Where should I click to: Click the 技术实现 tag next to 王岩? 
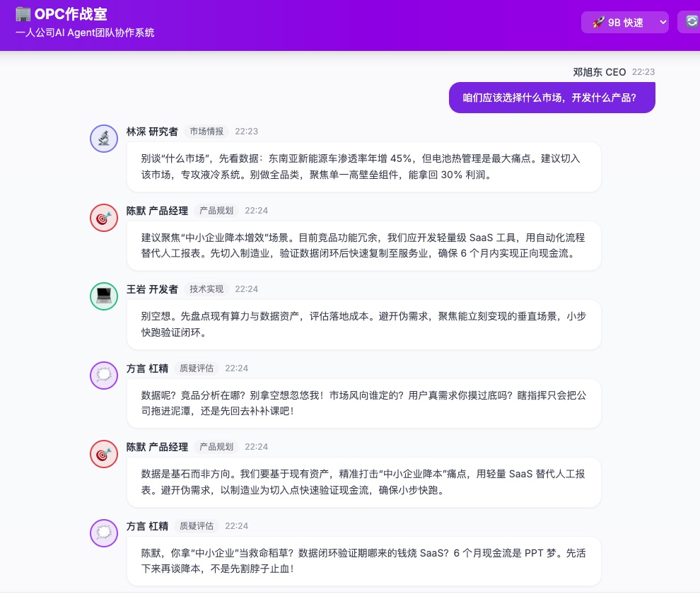[x=206, y=289]
